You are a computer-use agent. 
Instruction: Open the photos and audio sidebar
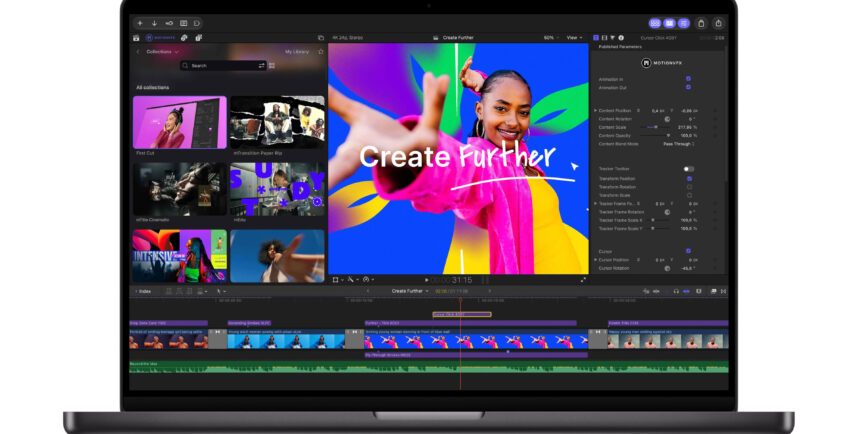184,38
